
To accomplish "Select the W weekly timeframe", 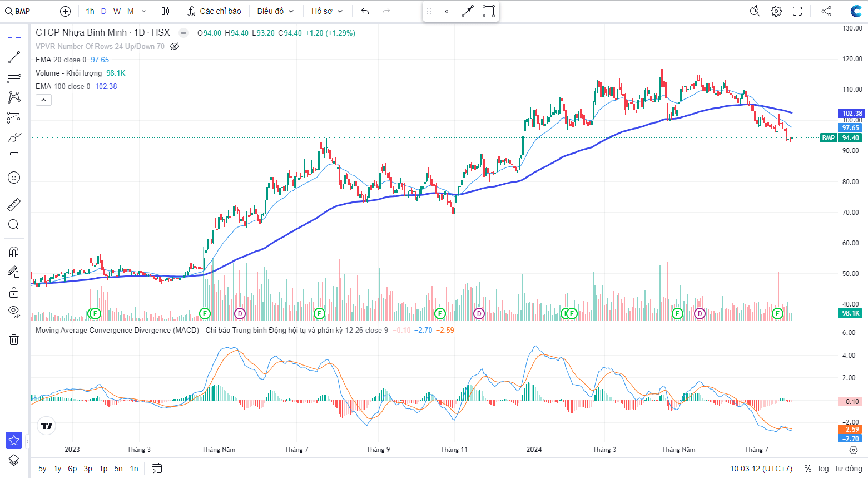I will point(117,11).
